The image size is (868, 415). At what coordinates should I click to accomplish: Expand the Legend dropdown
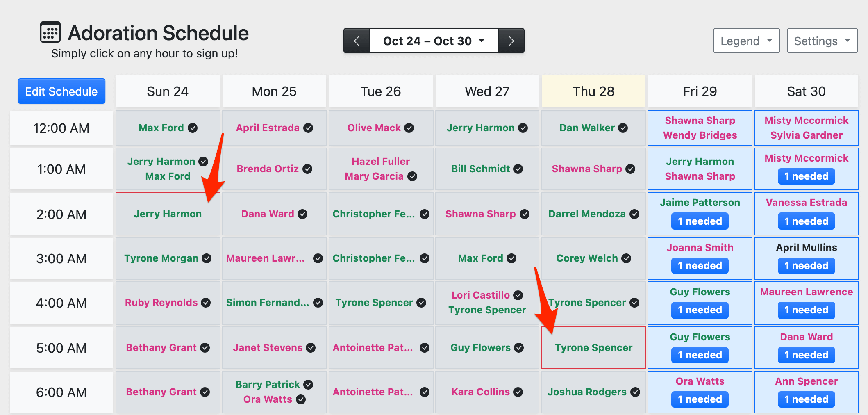pyautogui.click(x=746, y=41)
